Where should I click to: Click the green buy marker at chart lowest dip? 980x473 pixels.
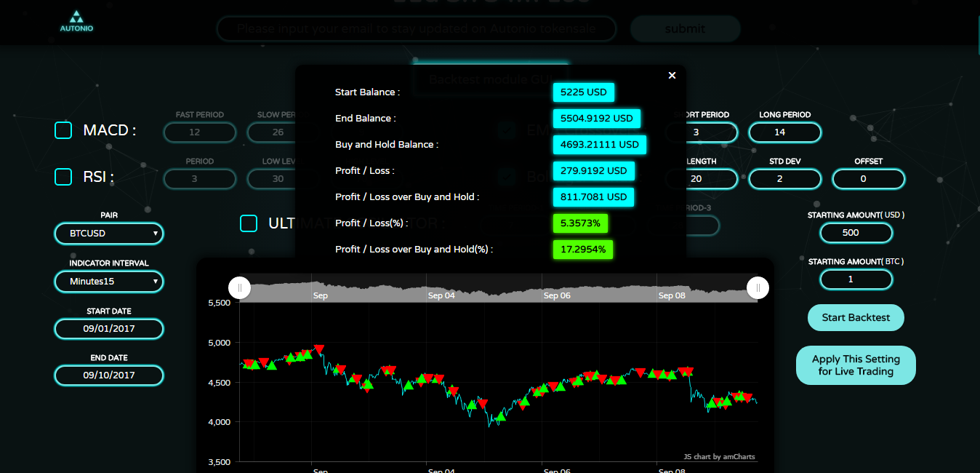500,417
